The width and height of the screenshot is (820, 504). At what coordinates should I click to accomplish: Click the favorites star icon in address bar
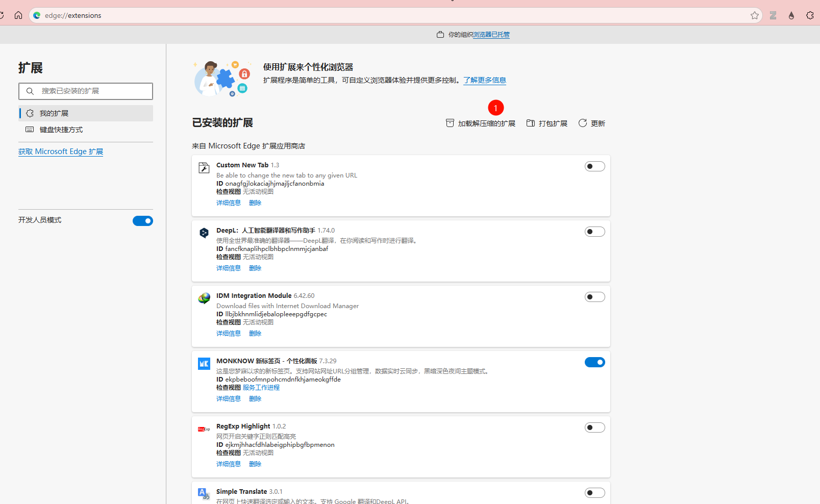[755, 15]
